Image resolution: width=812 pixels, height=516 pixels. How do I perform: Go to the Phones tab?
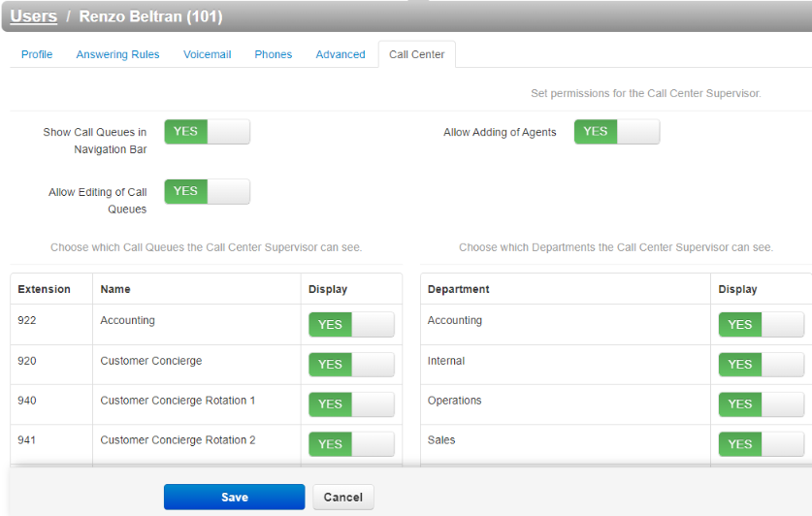coord(273,54)
